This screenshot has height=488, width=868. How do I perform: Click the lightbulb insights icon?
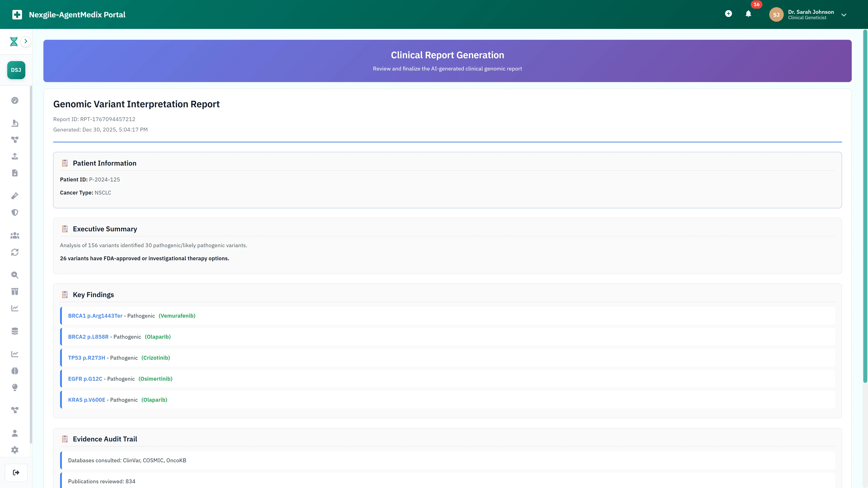click(x=15, y=387)
